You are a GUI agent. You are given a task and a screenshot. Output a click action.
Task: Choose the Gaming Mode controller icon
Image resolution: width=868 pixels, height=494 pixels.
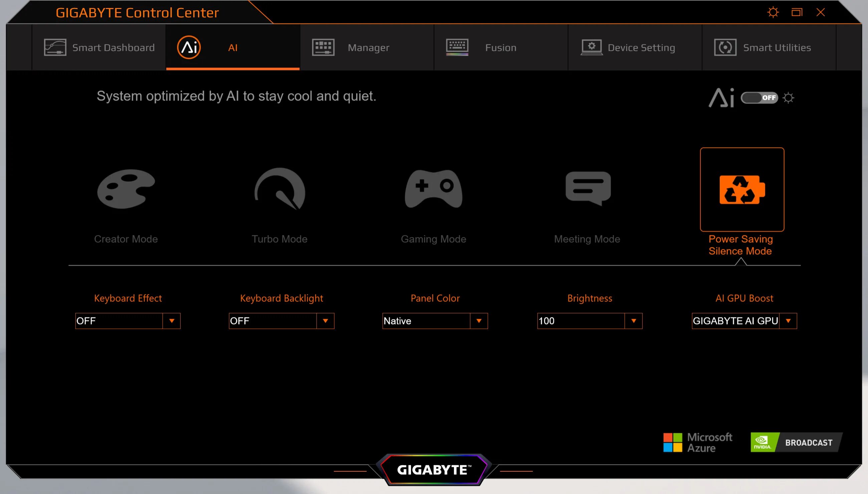[x=433, y=189]
